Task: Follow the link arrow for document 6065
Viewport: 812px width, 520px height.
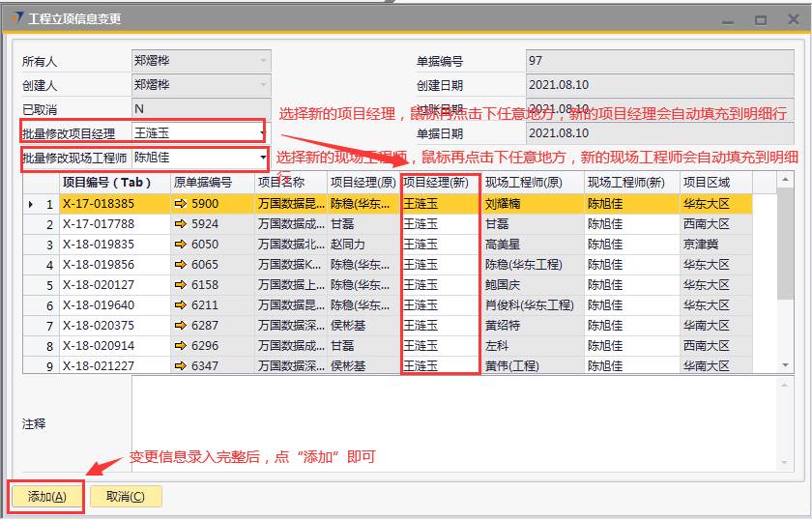Action: click(x=180, y=265)
